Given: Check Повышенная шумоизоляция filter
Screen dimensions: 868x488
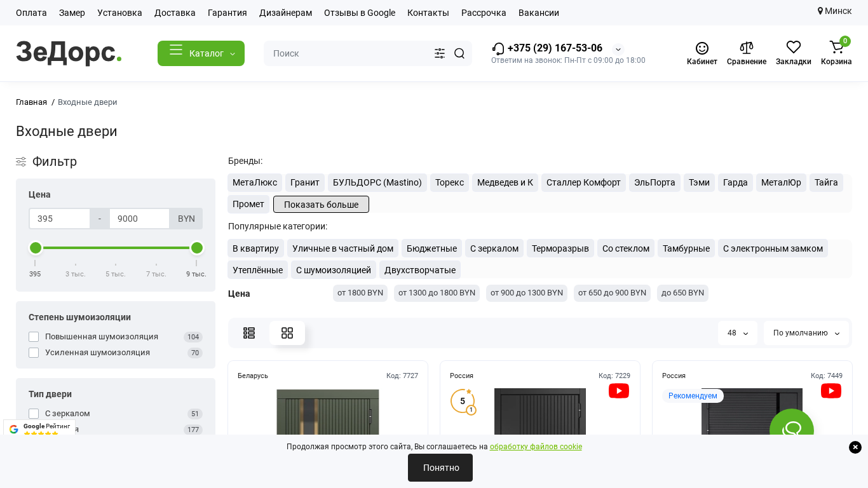Looking at the screenshot, I should (x=34, y=337).
